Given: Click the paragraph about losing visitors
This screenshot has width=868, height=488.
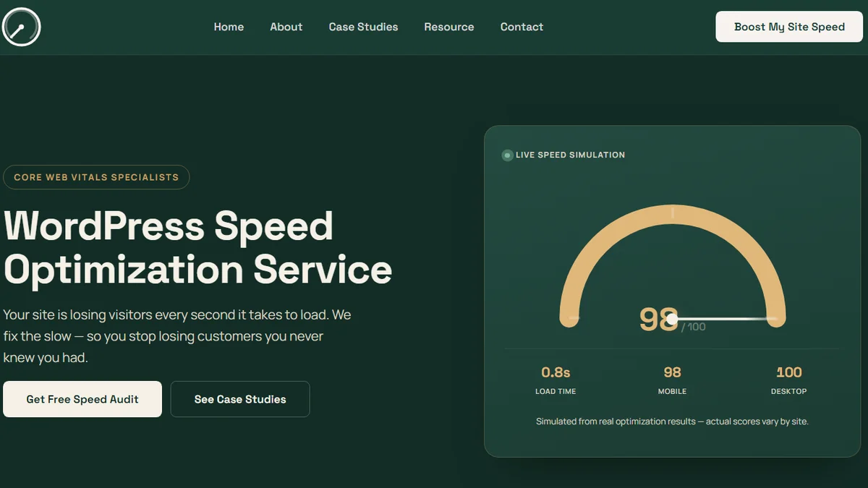Looking at the screenshot, I should [x=177, y=336].
